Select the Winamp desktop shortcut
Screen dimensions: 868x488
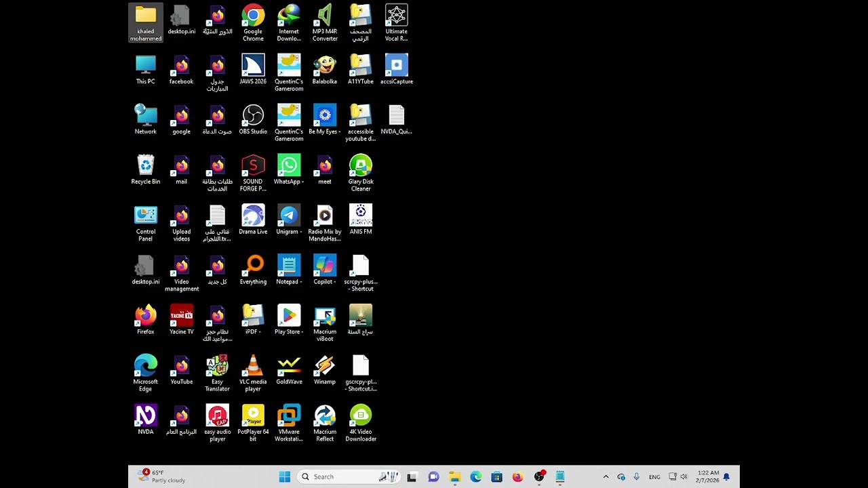[x=325, y=371]
